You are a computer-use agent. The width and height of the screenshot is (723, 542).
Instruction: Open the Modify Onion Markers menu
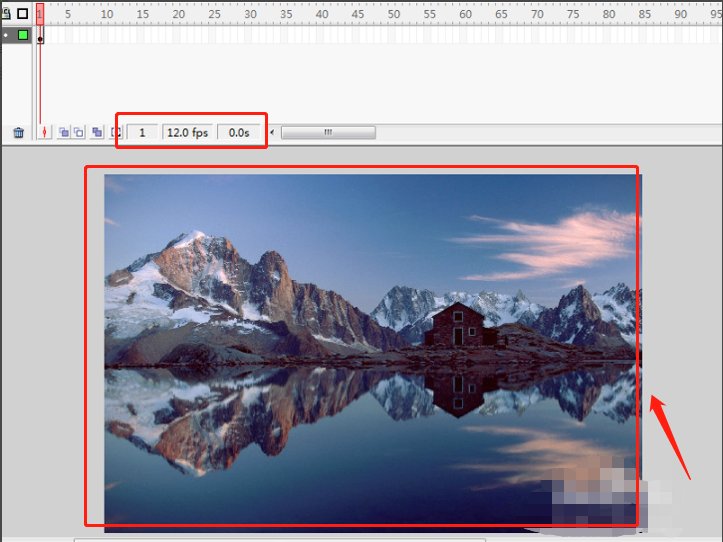tap(116, 132)
